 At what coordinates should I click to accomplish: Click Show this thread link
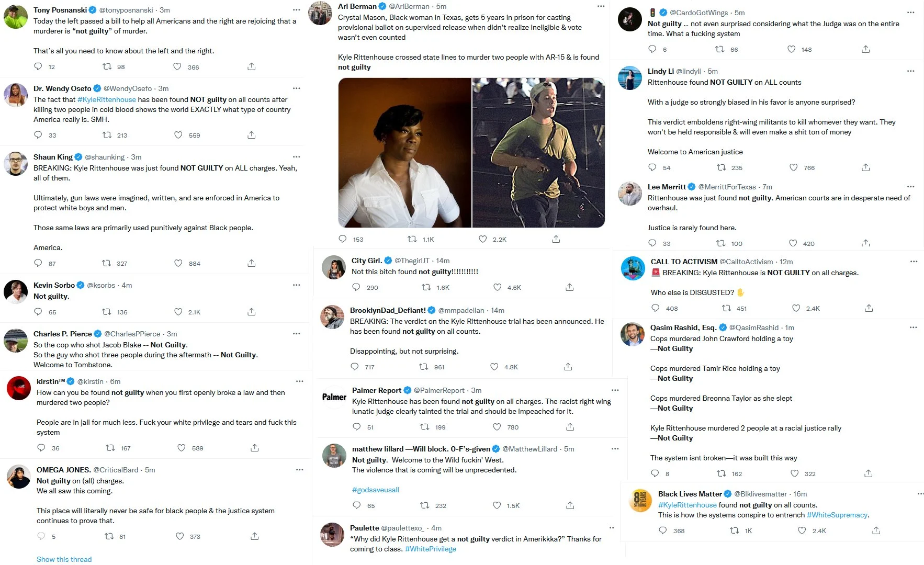(x=64, y=559)
